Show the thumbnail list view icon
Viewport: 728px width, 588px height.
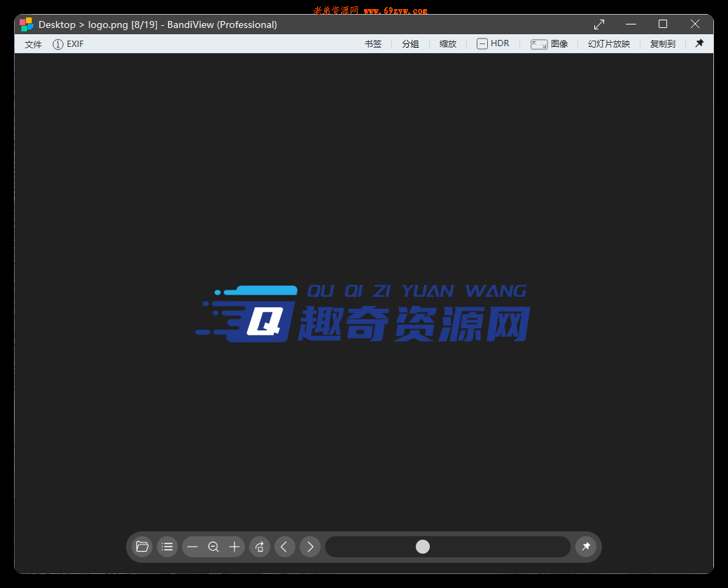tap(167, 547)
